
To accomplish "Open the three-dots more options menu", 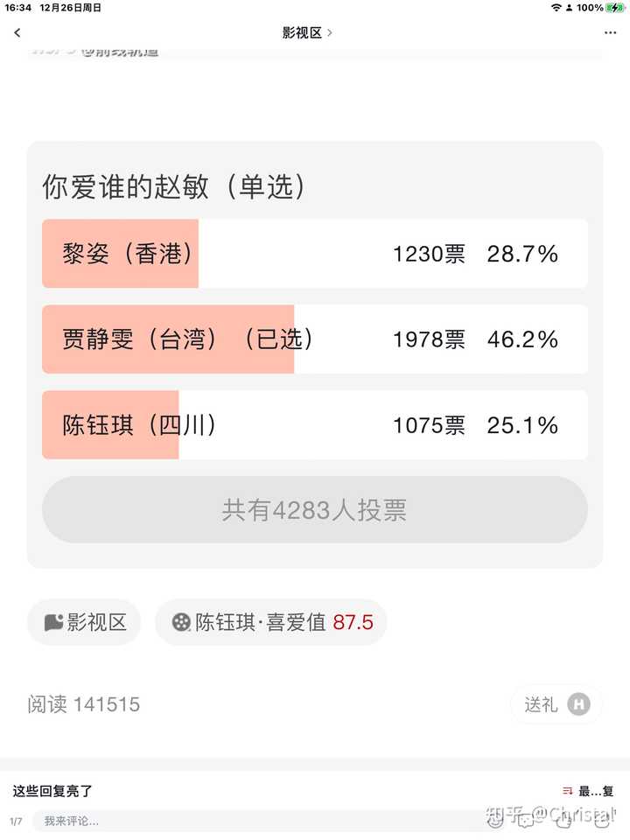I will [610, 33].
